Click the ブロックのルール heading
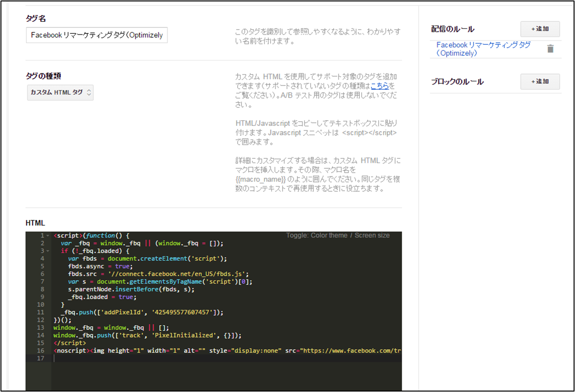575x392 pixels. click(457, 82)
